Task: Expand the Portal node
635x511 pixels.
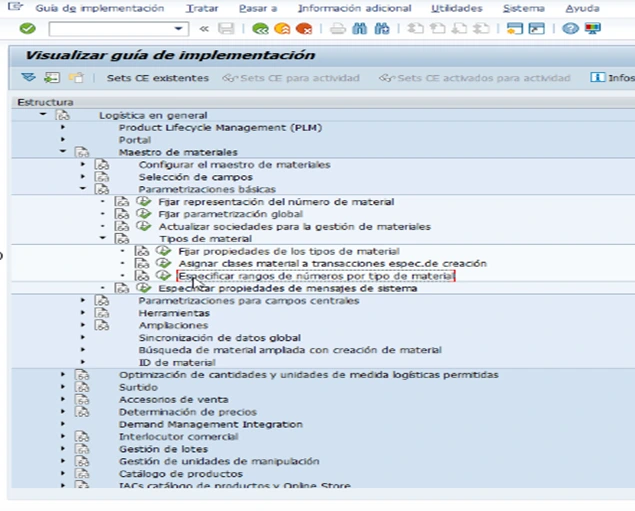Action: (x=63, y=140)
